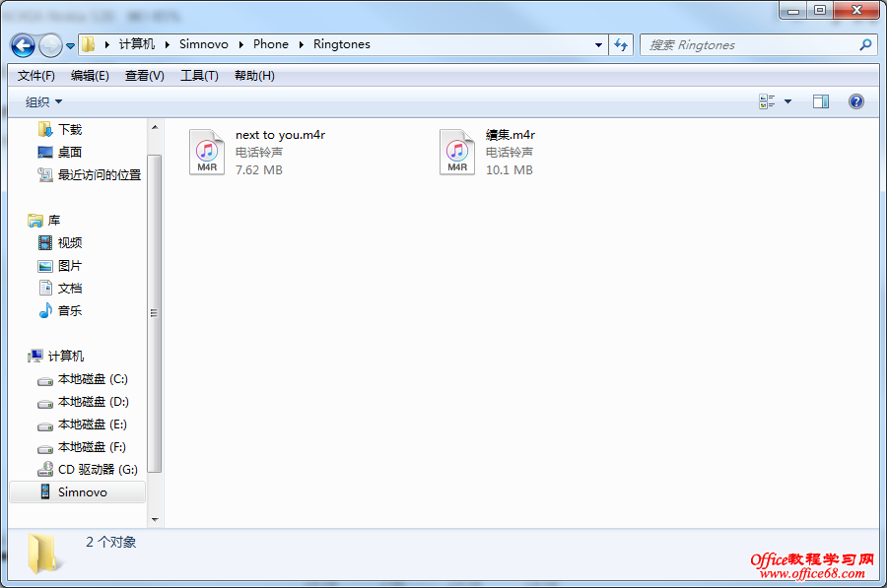
Task: Click the 库 libraries icon
Action: pos(35,221)
